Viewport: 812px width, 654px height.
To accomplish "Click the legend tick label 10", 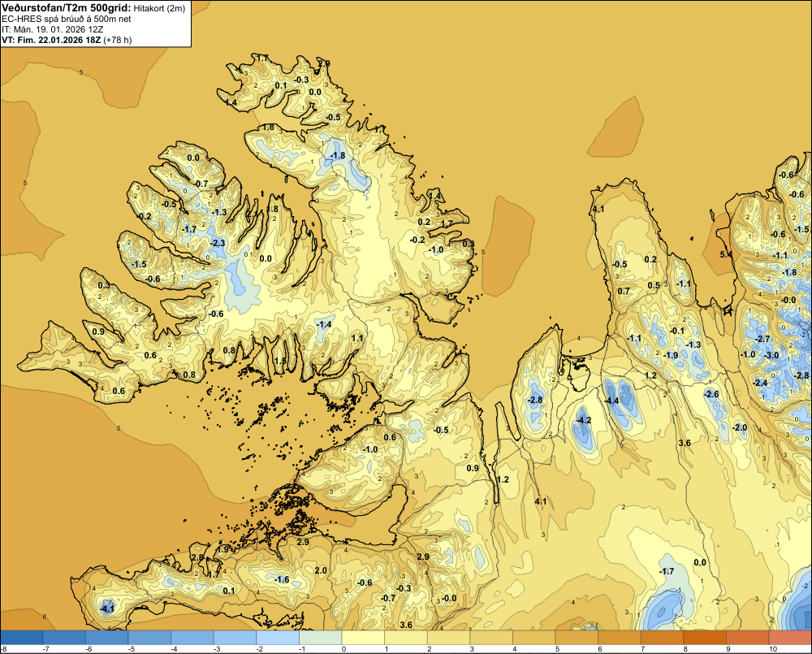I will tap(773, 649).
